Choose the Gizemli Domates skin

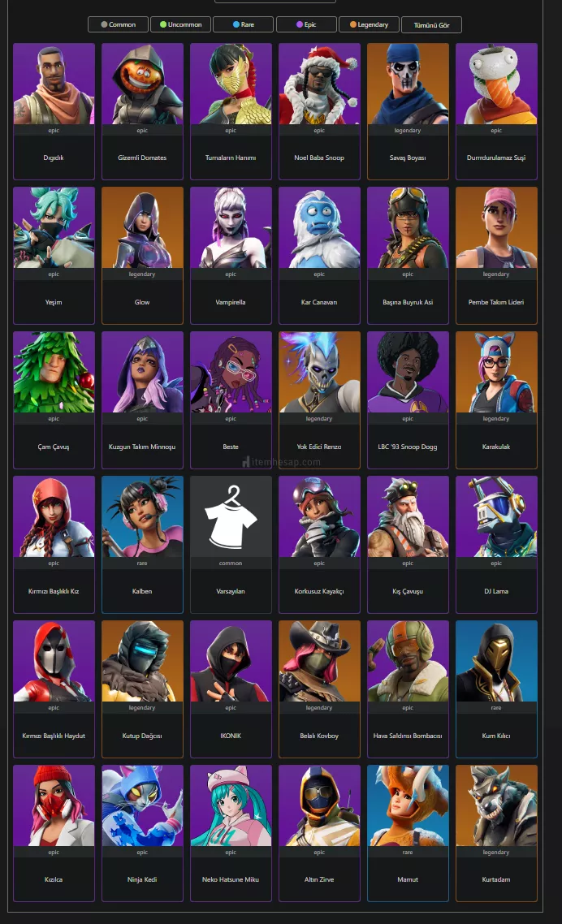[142, 111]
